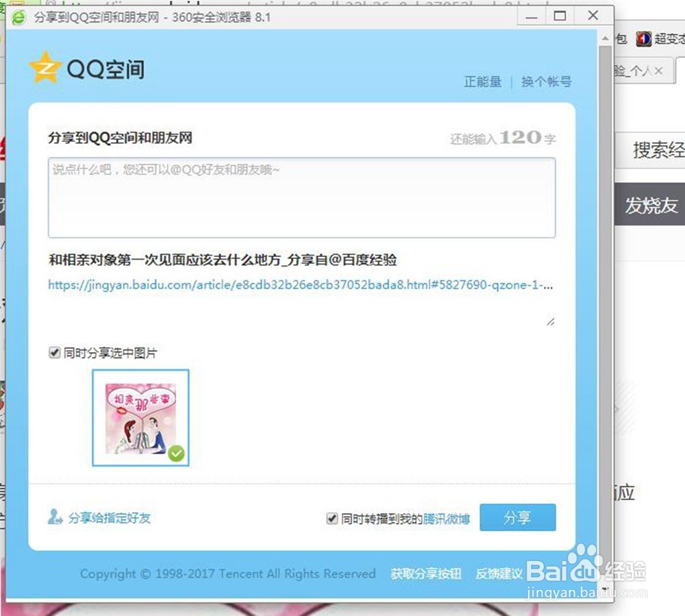Minimize the share window
This screenshot has height=616, width=685.
coord(532,17)
